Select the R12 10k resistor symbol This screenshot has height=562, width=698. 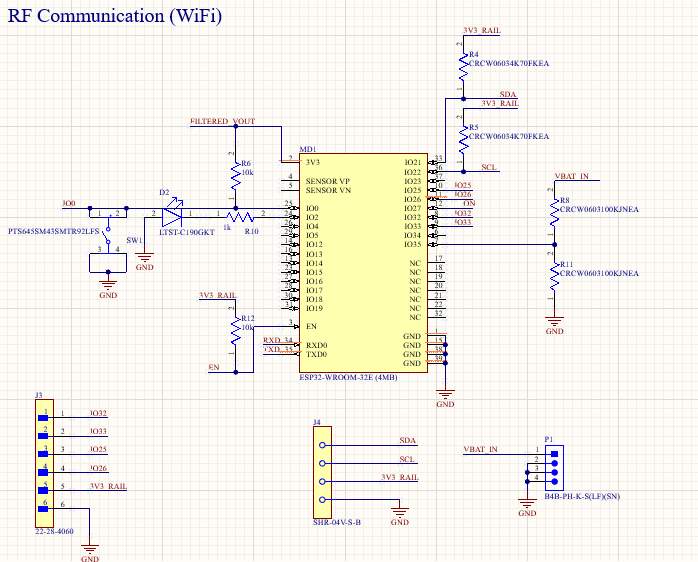click(236, 331)
